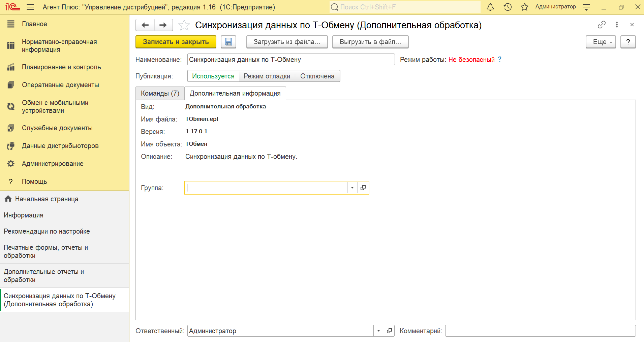Go to Начальная страница home tab
The width and height of the screenshot is (644, 342).
[64, 199]
